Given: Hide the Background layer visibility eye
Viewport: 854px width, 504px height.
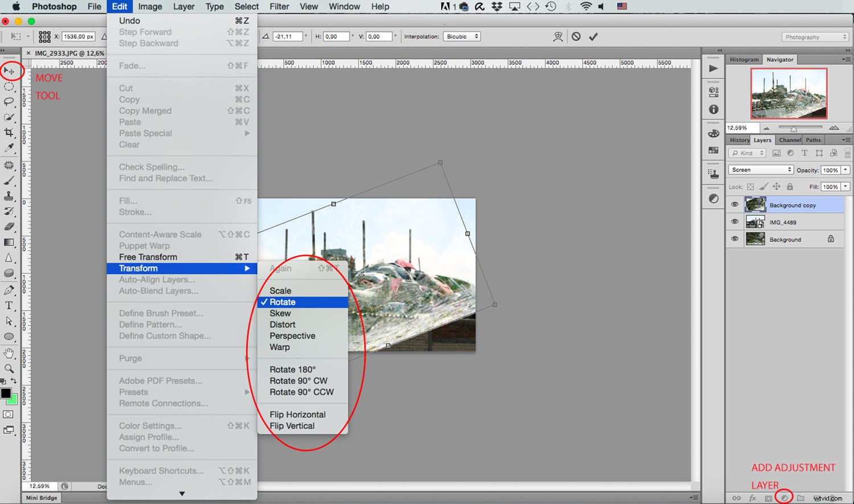Looking at the screenshot, I should pos(734,239).
